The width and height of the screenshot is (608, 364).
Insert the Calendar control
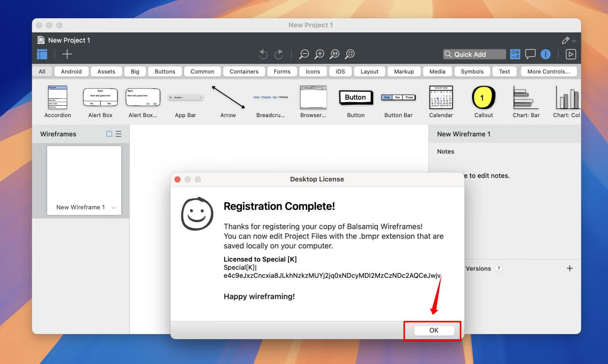coord(441,102)
